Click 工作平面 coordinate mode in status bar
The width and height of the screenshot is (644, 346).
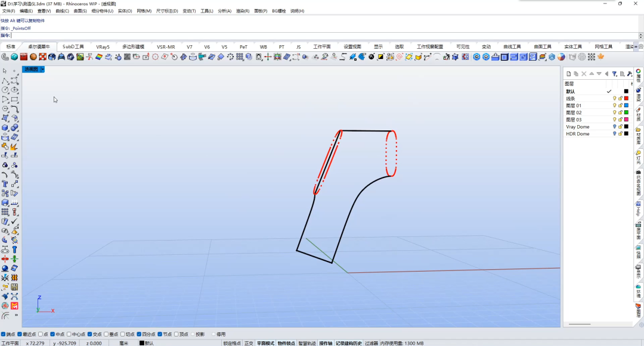[x=10, y=343]
